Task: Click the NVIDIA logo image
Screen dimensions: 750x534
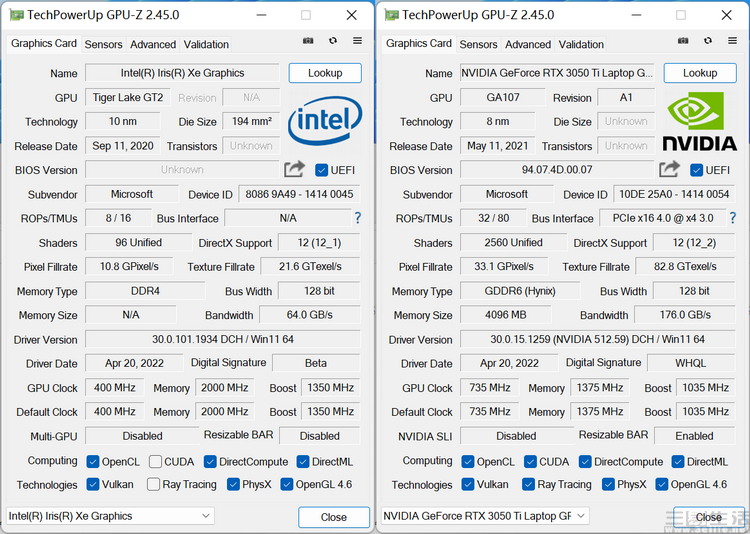Action: point(700,120)
